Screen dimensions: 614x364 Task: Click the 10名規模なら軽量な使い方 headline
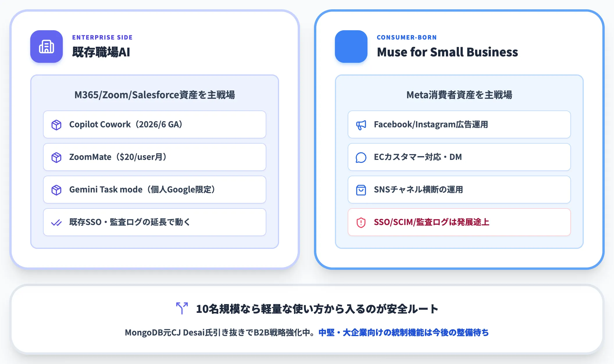(x=317, y=309)
